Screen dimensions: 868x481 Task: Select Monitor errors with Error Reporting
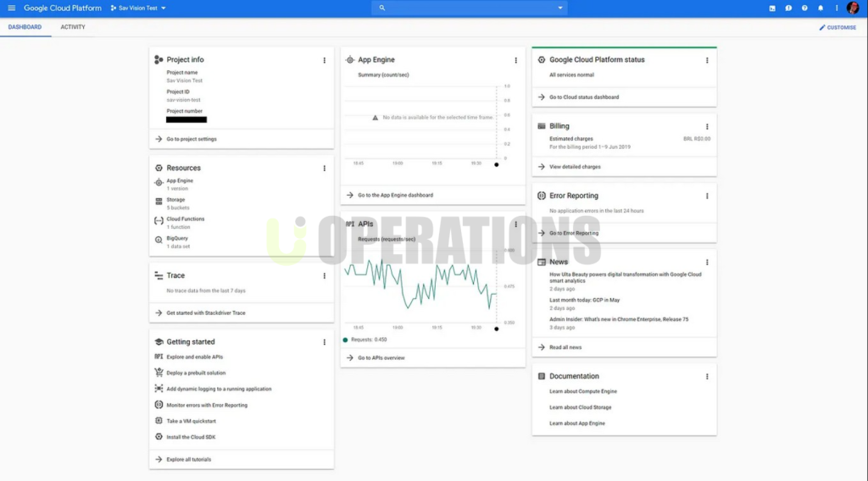pos(207,406)
